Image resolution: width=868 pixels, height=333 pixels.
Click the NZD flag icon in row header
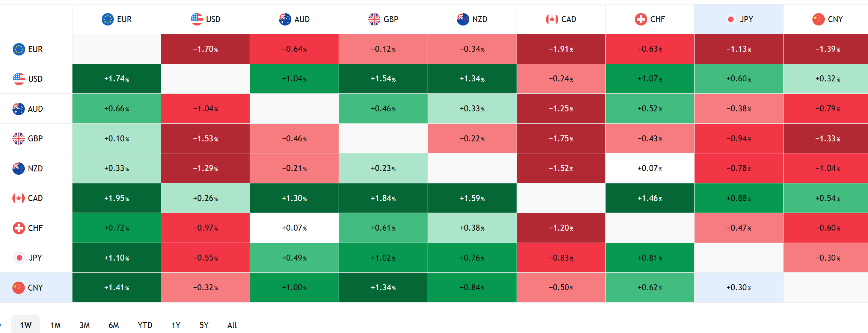click(x=18, y=168)
